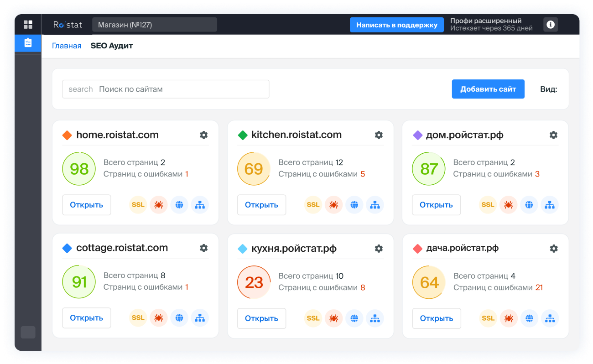Click spider icon on kitchen.roistat.com card
Viewport: 593px width, 364px height.
[x=334, y=205]
